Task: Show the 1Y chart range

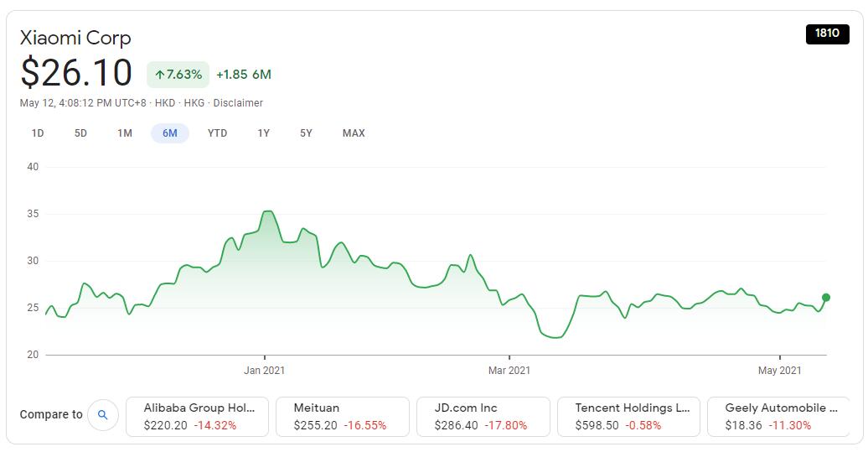Action: point(263,133)
